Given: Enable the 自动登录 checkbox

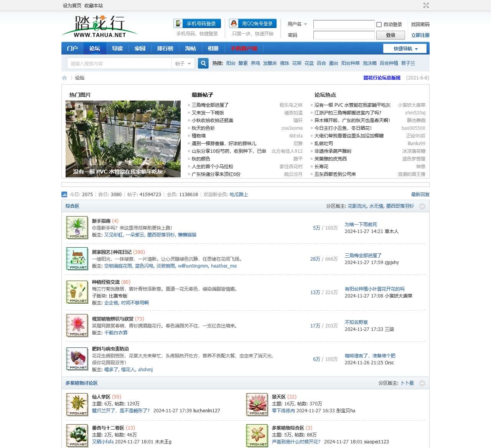Looking at the screenshot, I should [x=379, y=25].
